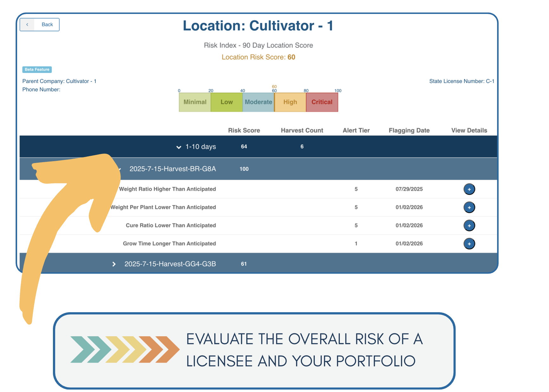Select the 2025-7-15-Harvest-BR-G8A harvest row
This screenshot has height=392, width=549.
tap(172, 169)
